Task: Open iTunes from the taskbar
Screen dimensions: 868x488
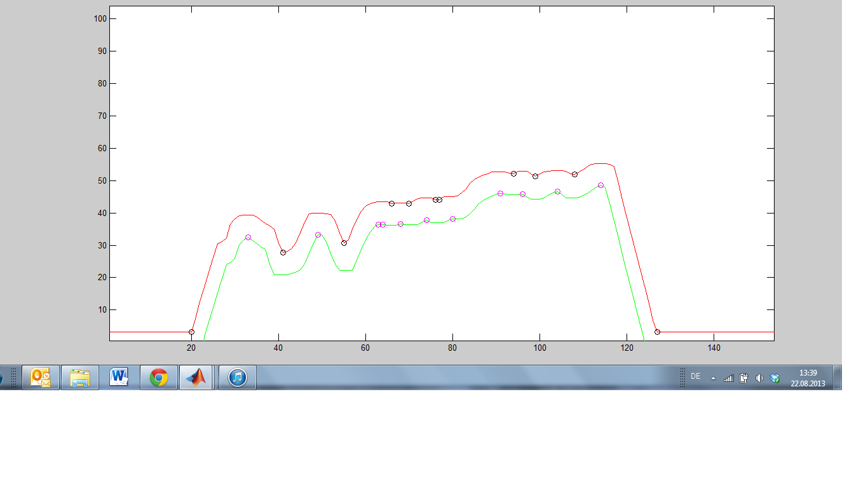Action: click(x=237, y=377)
